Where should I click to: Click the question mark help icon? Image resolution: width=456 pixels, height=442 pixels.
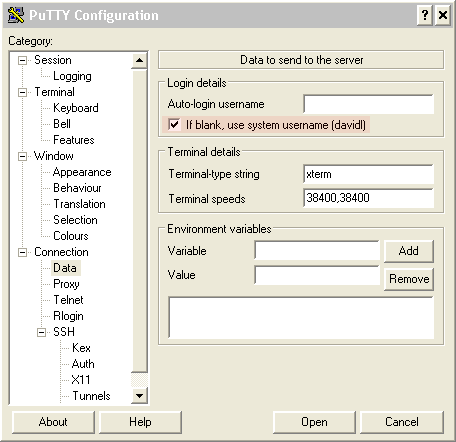(425, 15)
